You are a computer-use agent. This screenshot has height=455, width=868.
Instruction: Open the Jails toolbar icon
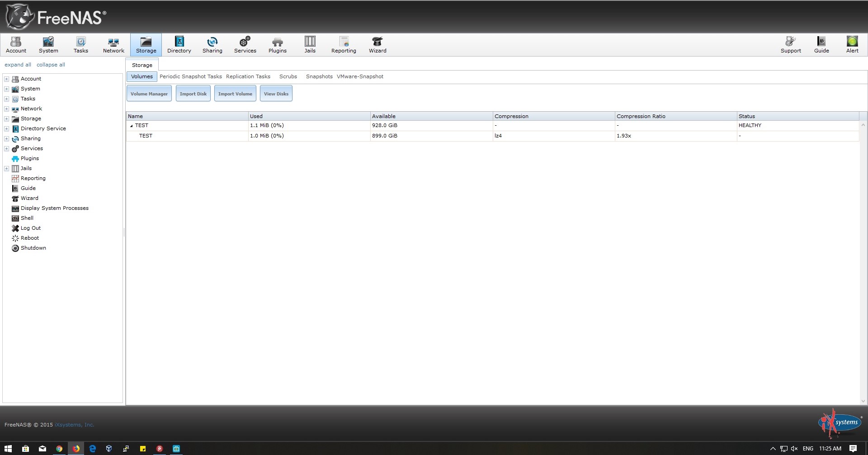[x=310, y=45]
